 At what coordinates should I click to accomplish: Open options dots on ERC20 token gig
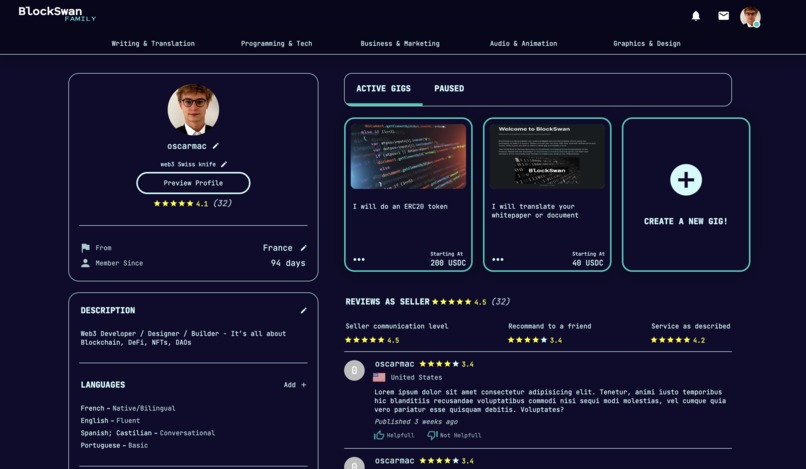click(359, 260)
